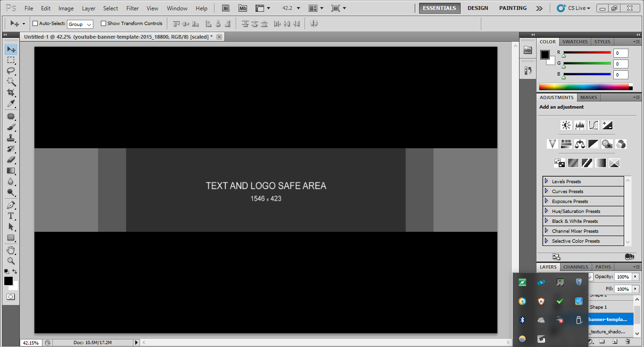Open the CS Live dropdown

573,8
